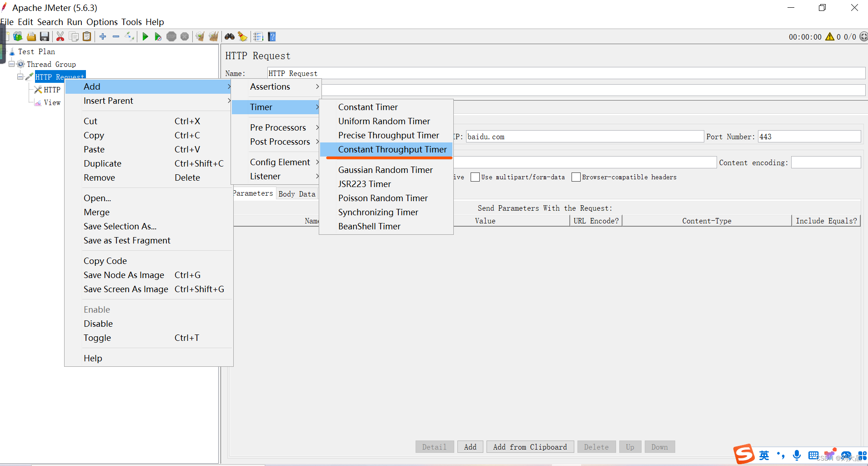Expand all nodes with plus icon

[103, 36]
